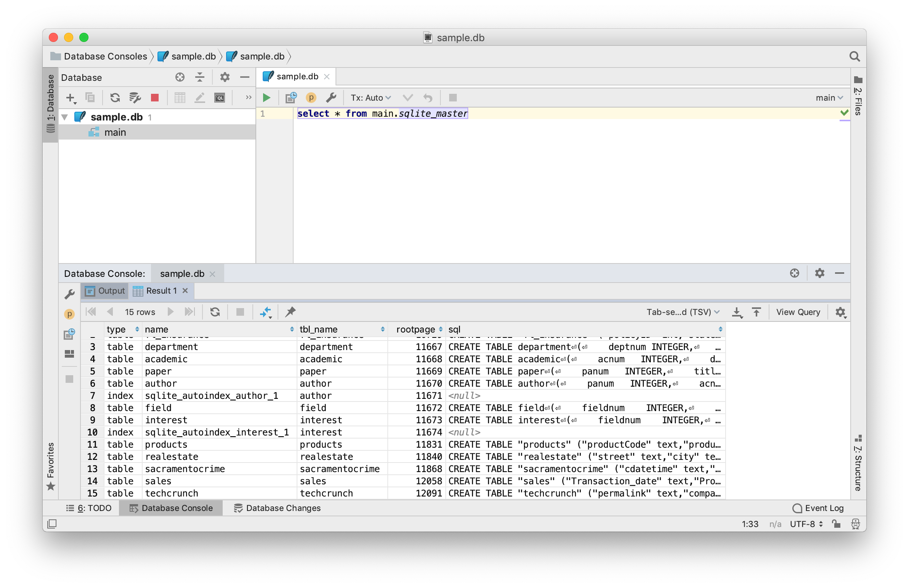909x588 pixels.
Task: Open the magnifier search icon at top right
Action: point(854,56)
